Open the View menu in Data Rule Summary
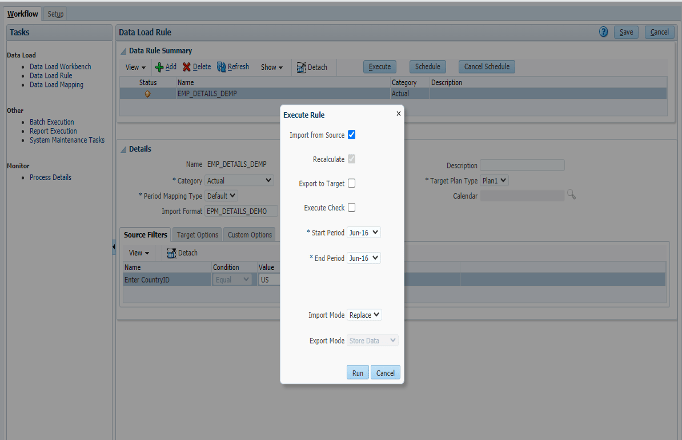The width and height of the screenshot is (682, 440). [135, 67]
